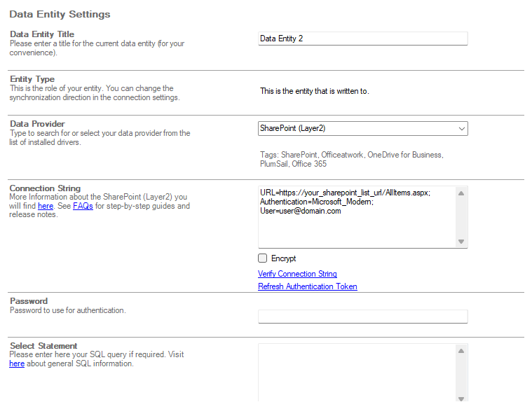This screenshot has width=532, height=402.
Task: Open the 'here' link about SQL information
Action: tap(17, 363)
